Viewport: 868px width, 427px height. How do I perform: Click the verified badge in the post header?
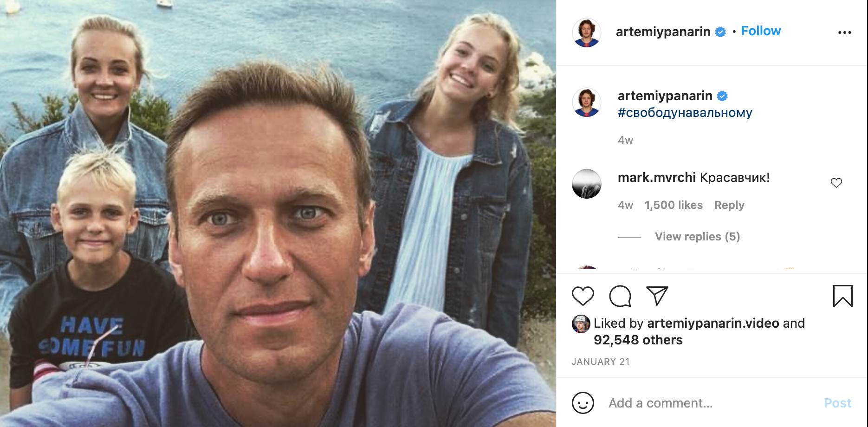click(720, 32)
